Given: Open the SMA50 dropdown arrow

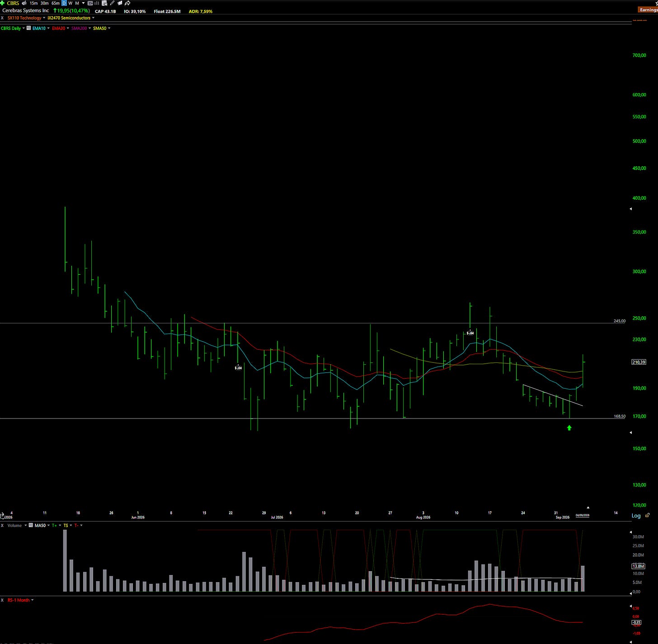Looking at the screenshot, I should pos(109,28).
